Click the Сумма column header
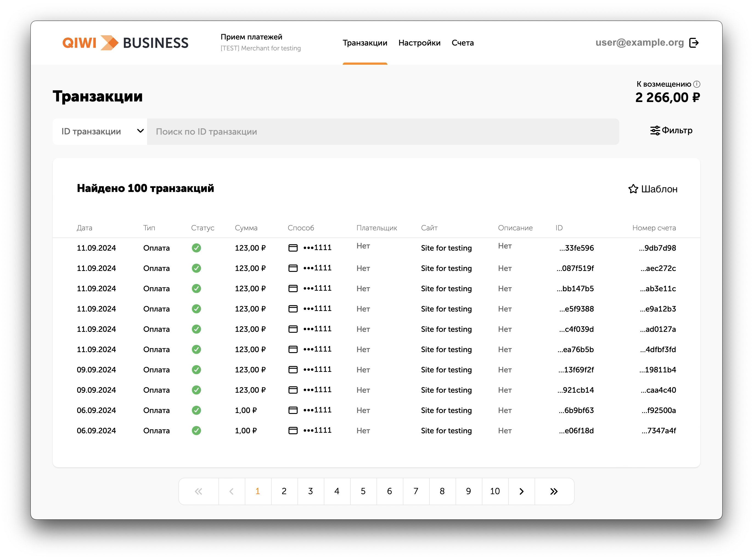 point(246,228)
